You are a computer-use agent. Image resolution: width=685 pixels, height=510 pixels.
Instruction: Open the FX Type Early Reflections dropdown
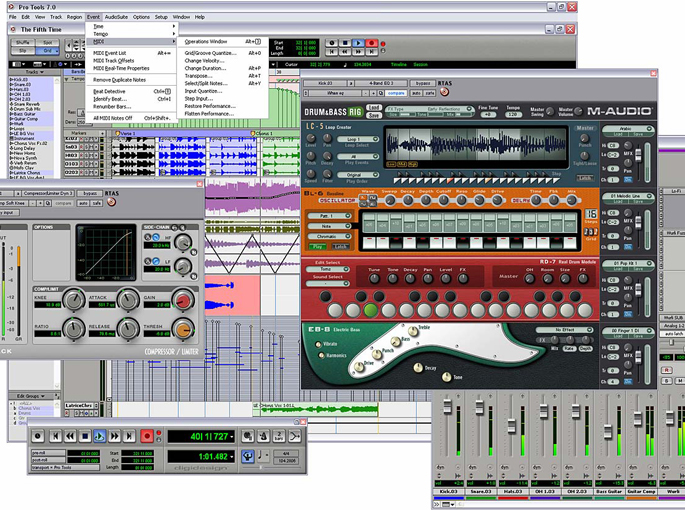(429, 109)
